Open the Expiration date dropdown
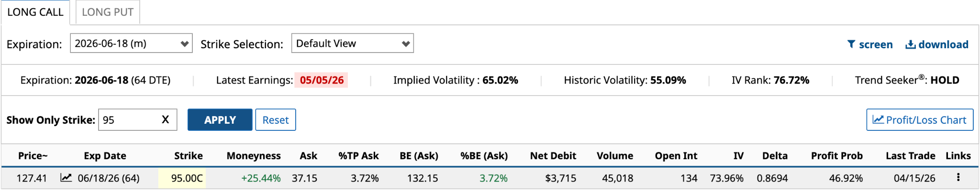Image resolution: width=980 pixels, height=192 pixels. 131,43
